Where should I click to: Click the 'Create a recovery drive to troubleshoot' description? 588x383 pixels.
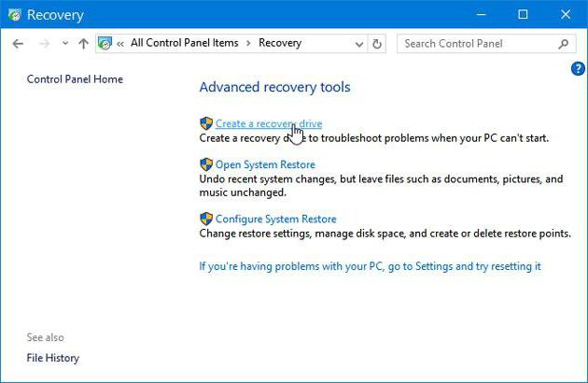click(374, 138)
